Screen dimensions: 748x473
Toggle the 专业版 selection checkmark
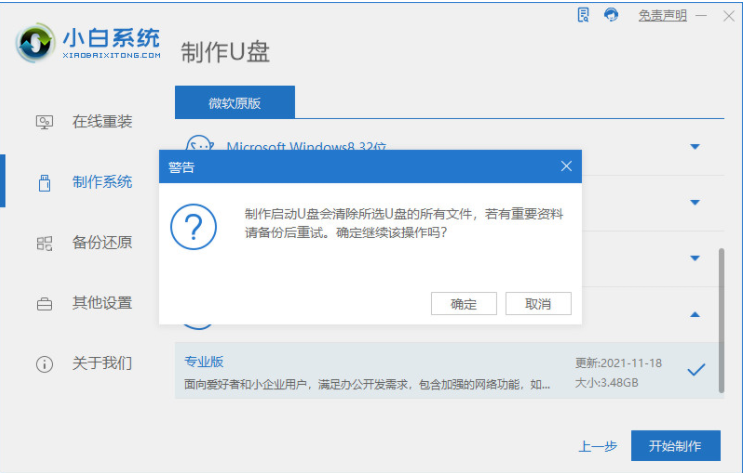pos(696,370)
